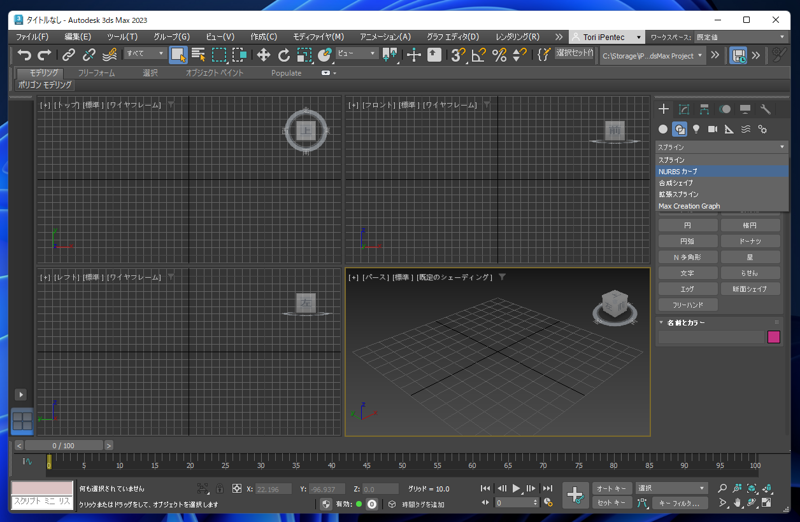Click the Redo arrow in main toolbar
800x522 pixels.
(x=44, y=55)
